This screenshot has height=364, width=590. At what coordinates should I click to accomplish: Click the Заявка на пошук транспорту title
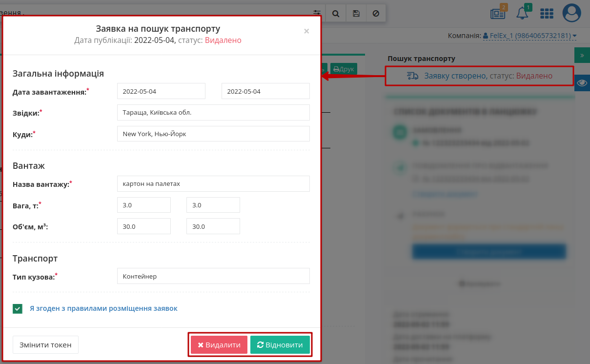[x=158, y=28]
